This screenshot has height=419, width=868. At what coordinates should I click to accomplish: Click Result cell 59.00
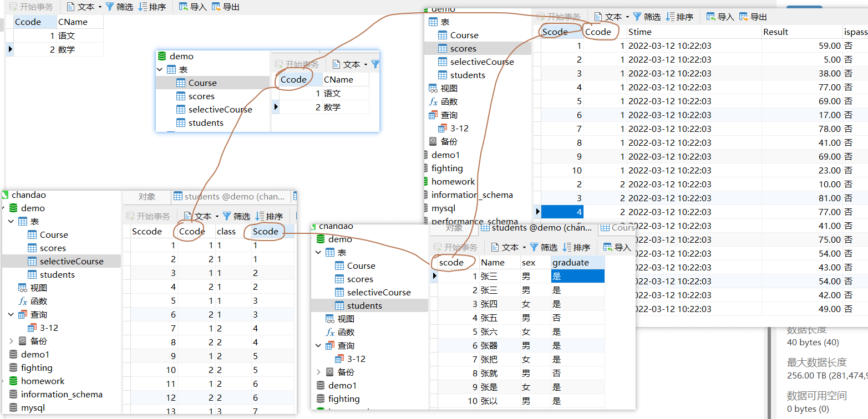pyautogui.click(x=801, y=46)
